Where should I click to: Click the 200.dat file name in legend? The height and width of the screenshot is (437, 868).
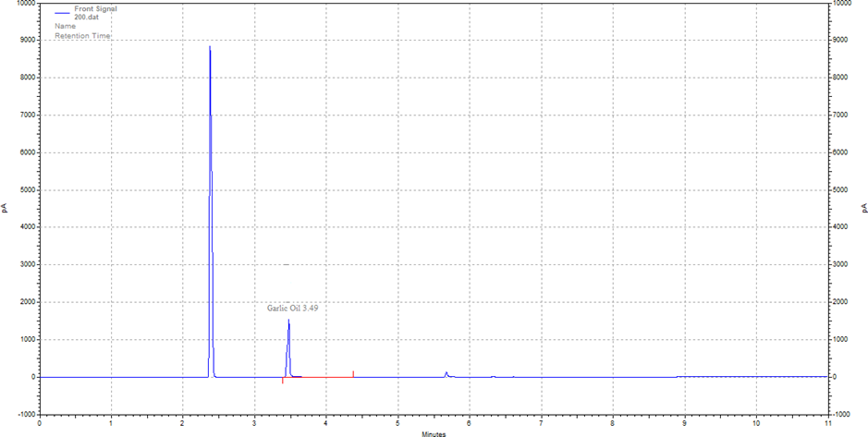[x=87, y=17]
